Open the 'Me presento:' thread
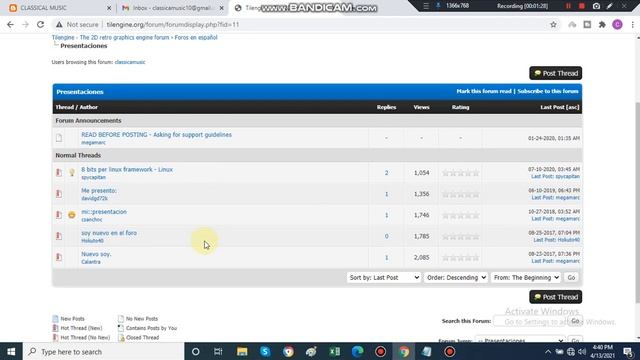Screen dimensions: 640x360 click(x=99, y=190)
